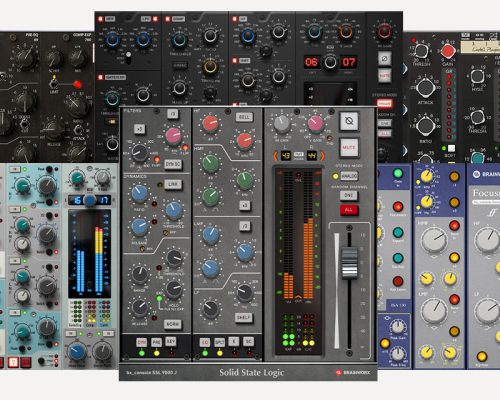Toggle the NORM button in the gate section
This screenshot has height=400, width=500.
point(173,324)
